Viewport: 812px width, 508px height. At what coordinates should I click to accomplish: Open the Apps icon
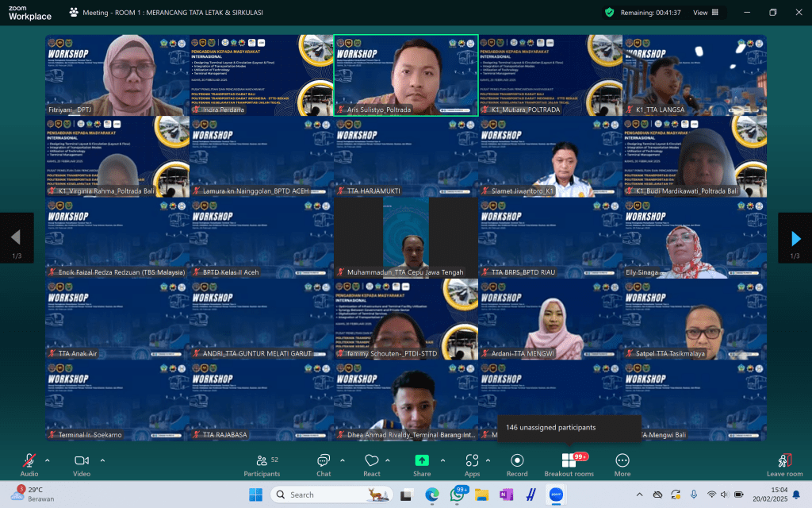(473, 461)
